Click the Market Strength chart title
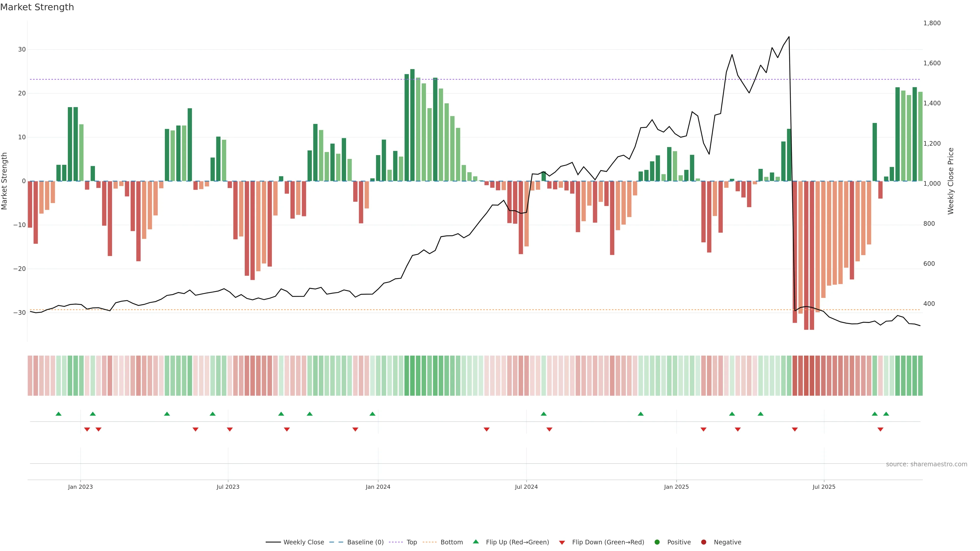Image resolution: width=980 pixels, height=551 pixels. click(37, 7)
